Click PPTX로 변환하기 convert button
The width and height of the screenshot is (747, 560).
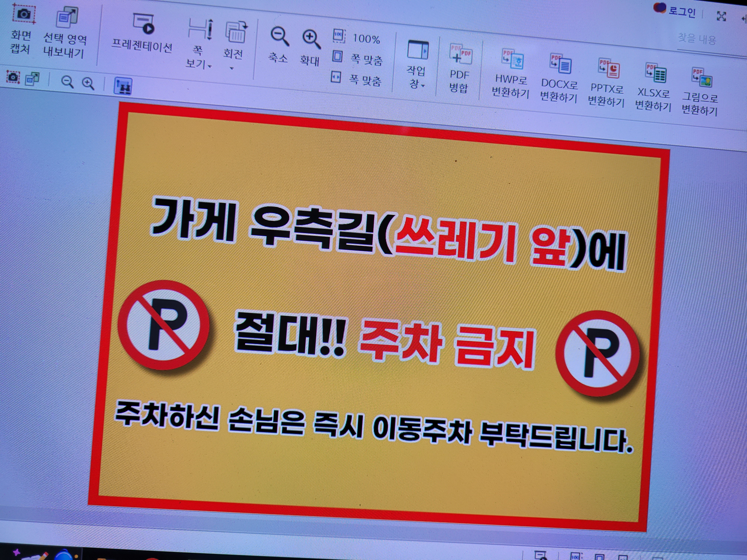tap(607, 83)
